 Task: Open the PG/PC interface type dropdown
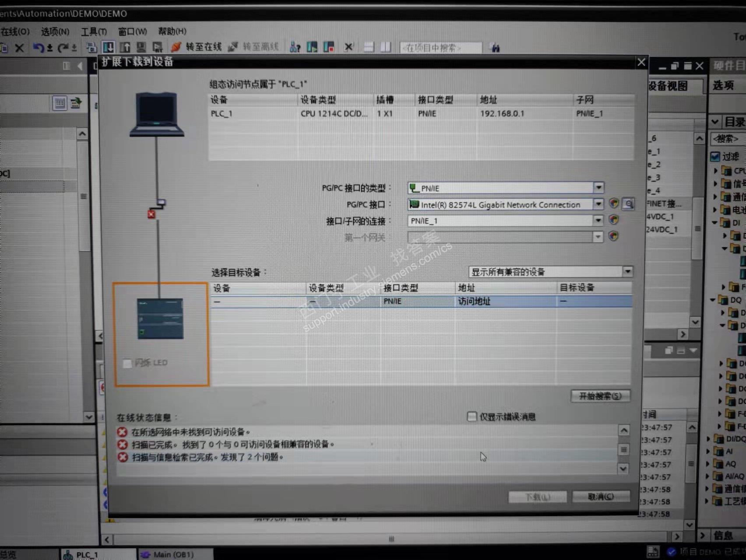pyautogui.click(x=598, y=188)
